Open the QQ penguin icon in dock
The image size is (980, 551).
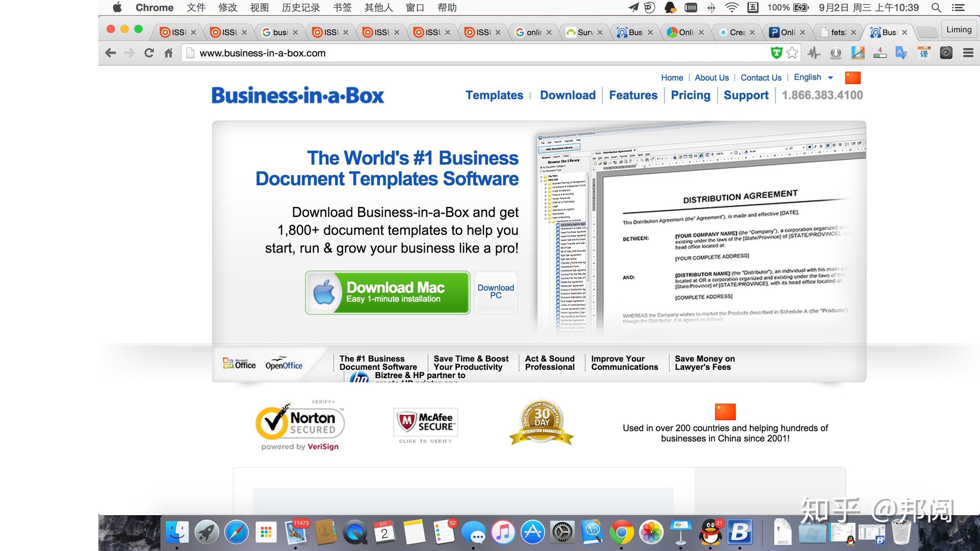(x=710, y=532)
